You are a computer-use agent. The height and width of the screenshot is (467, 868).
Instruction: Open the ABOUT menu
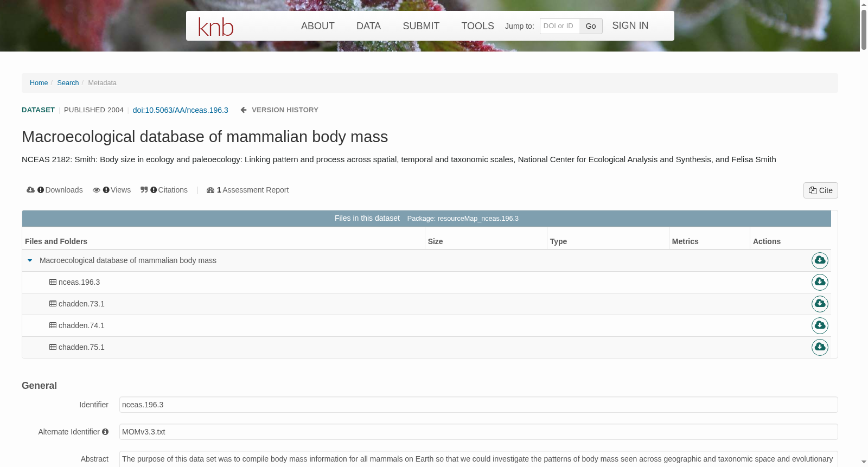(318, 26)
